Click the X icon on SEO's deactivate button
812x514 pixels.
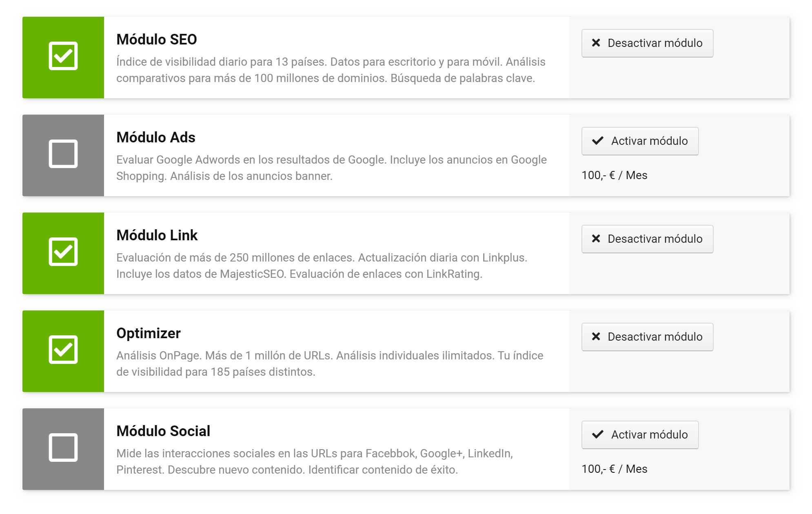[x=596, y=43]
